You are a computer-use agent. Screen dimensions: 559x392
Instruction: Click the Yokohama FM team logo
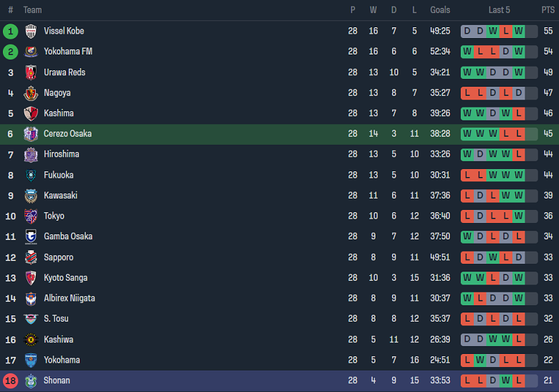coord(31,52)
